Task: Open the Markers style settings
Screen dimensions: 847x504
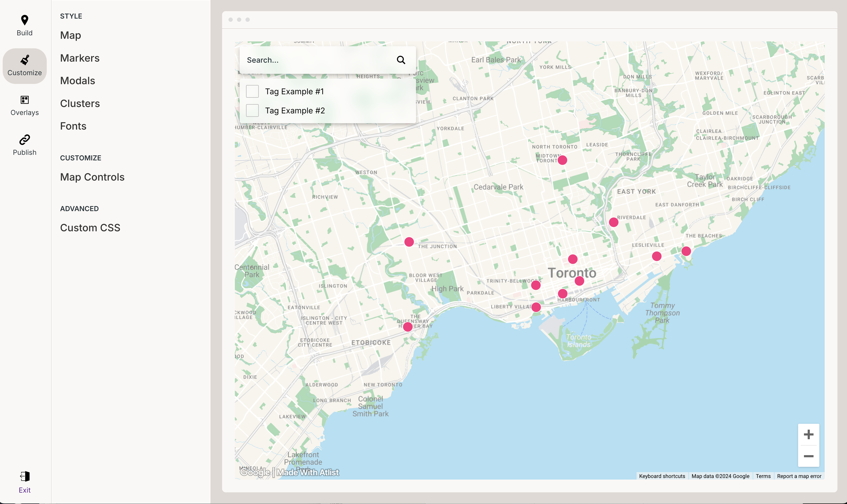Action: [x=79, y=58]
